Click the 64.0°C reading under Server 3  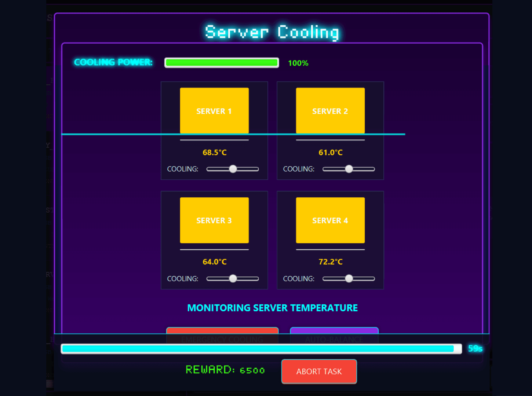point(215,262)
